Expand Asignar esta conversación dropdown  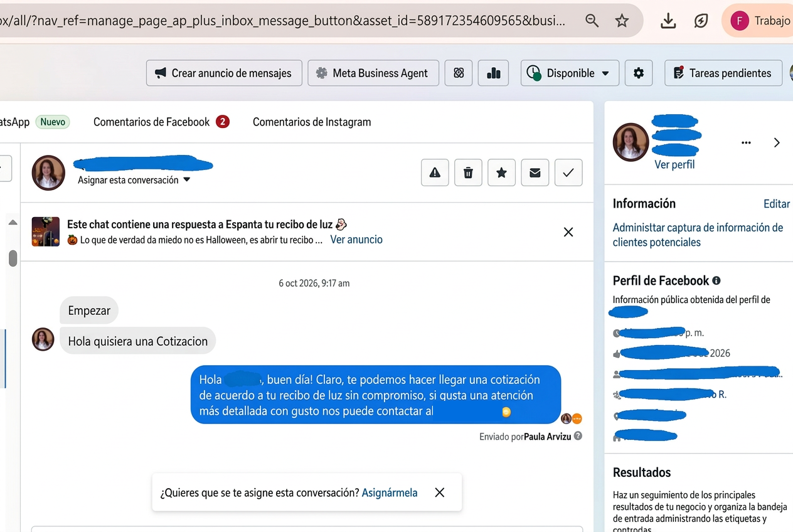(x=134, y=180)
